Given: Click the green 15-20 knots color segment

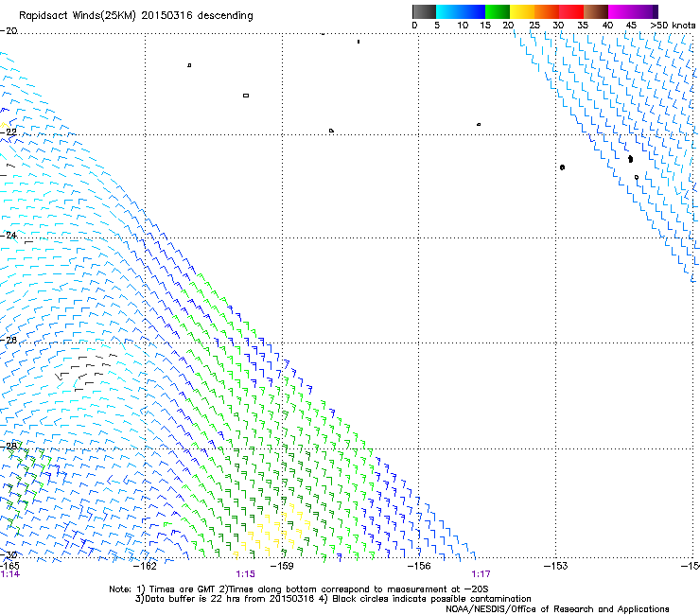Looking at the screenshot, I should pos(498,11).
